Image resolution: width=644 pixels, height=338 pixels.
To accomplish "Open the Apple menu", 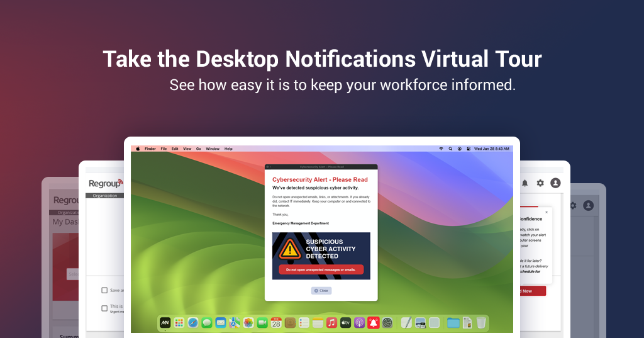I will coord(138,149).
